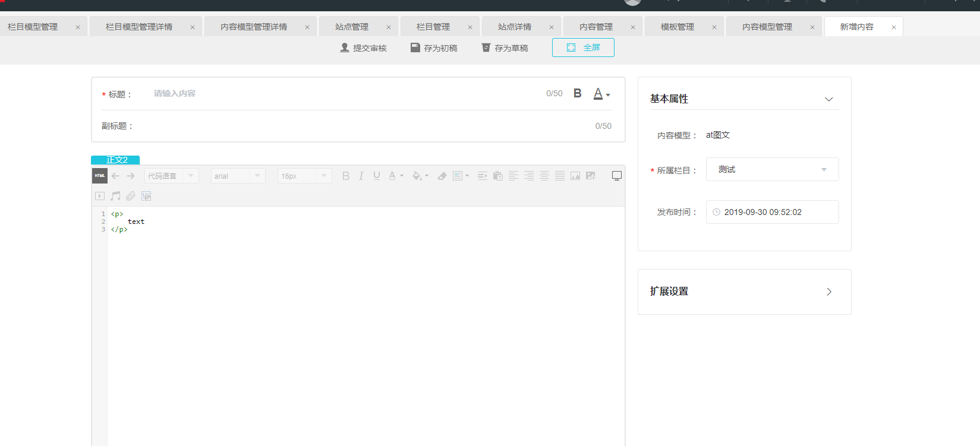Click the 发布时间 date input field
Viewport: 980px width, 446px height.
coord(772,212)
